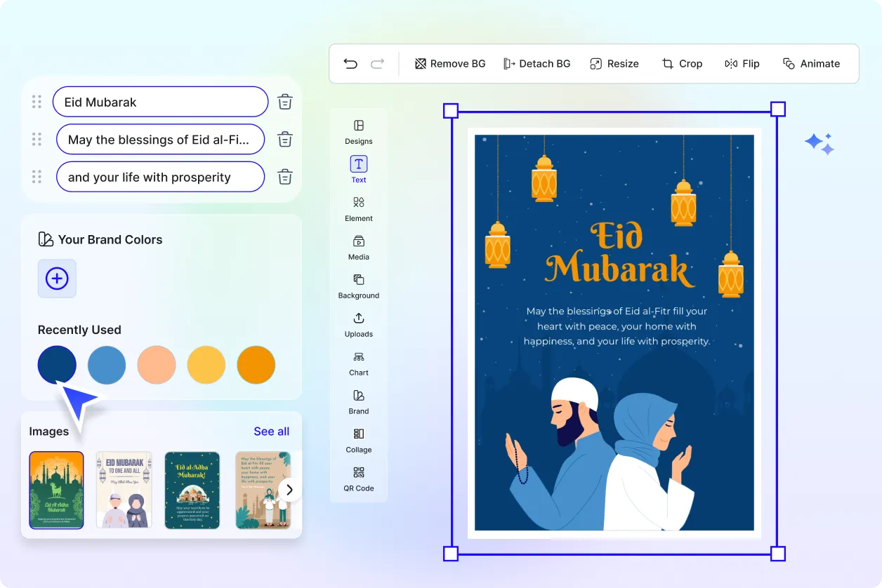Open the QR Code generator
Viewport: 882px width, 588px height.
(358, 481)
